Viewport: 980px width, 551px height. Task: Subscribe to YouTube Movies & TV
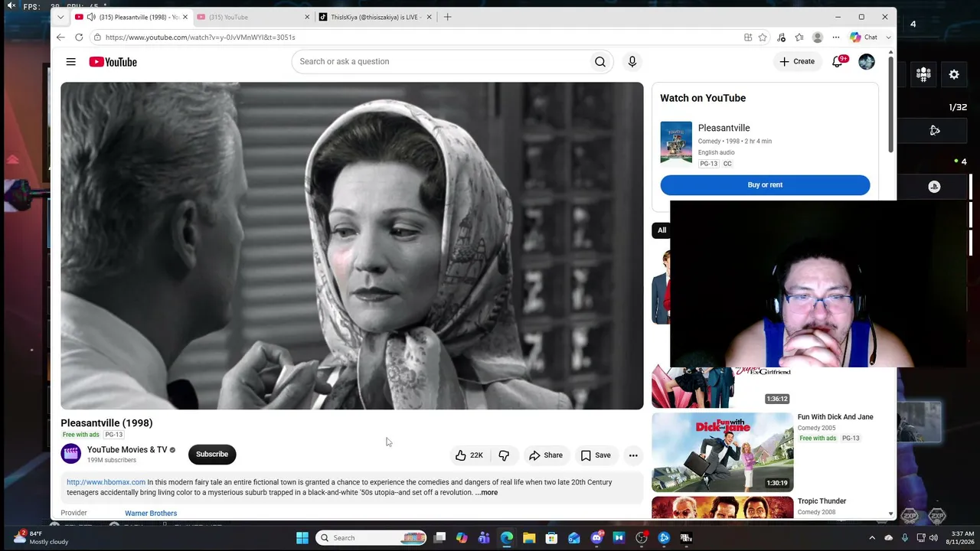click(212, 455)
